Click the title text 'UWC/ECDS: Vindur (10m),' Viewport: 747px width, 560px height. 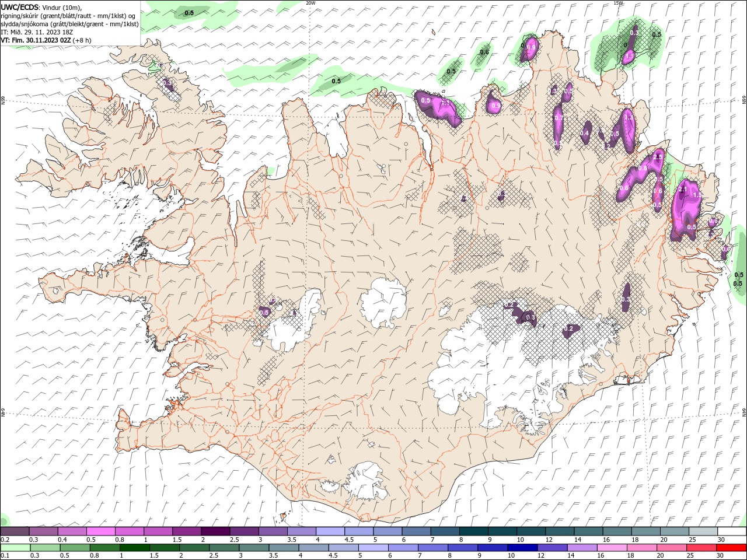pos(42,7)
